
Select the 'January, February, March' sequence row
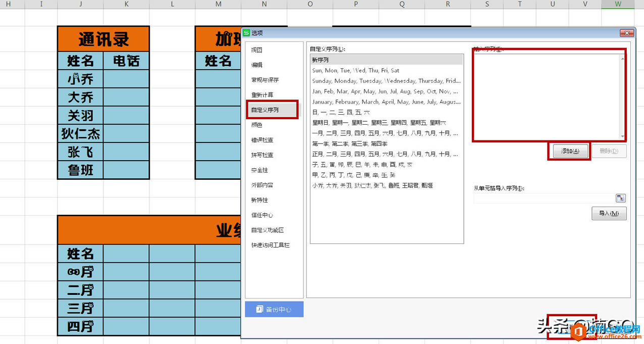point(387,102)
